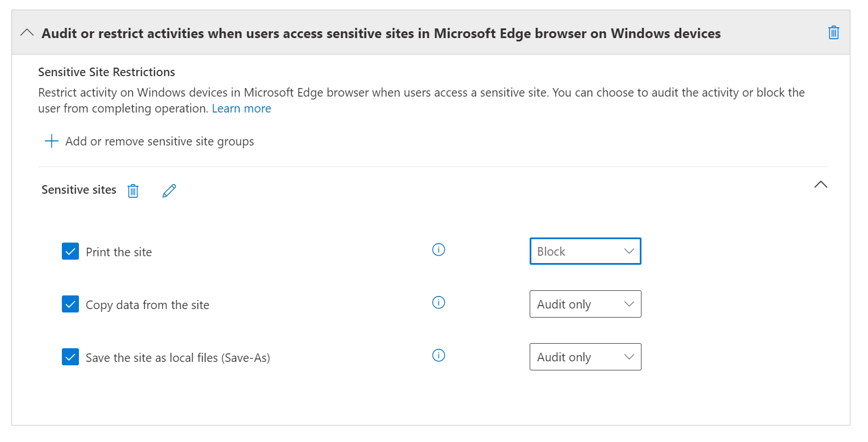The image size is (868, 442).
Task: Delete the sensitive sites restriction with top-right trash icon
Action: [x=833, y=32]
